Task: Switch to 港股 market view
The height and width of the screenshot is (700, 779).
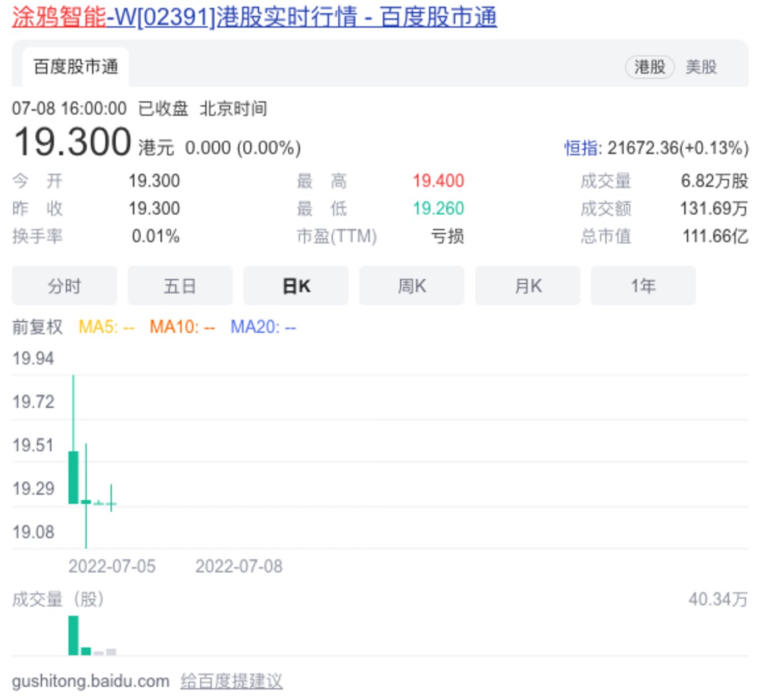Action: coord(649,67)
